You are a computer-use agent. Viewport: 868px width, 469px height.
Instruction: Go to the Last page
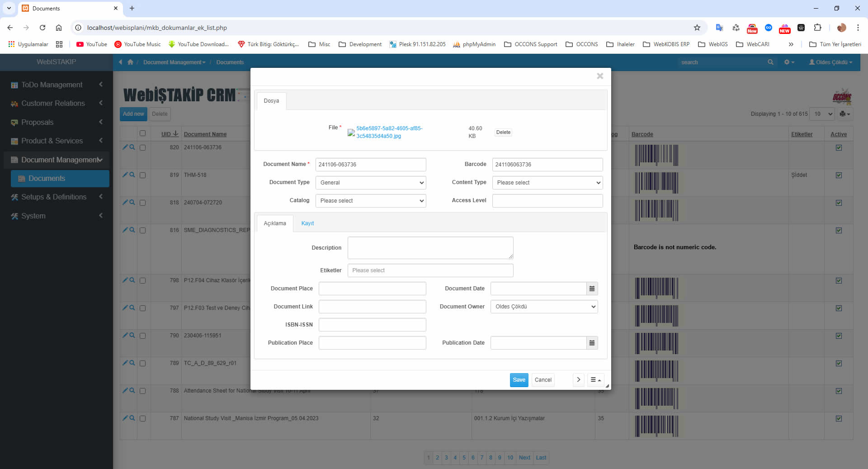coord(541,458)
